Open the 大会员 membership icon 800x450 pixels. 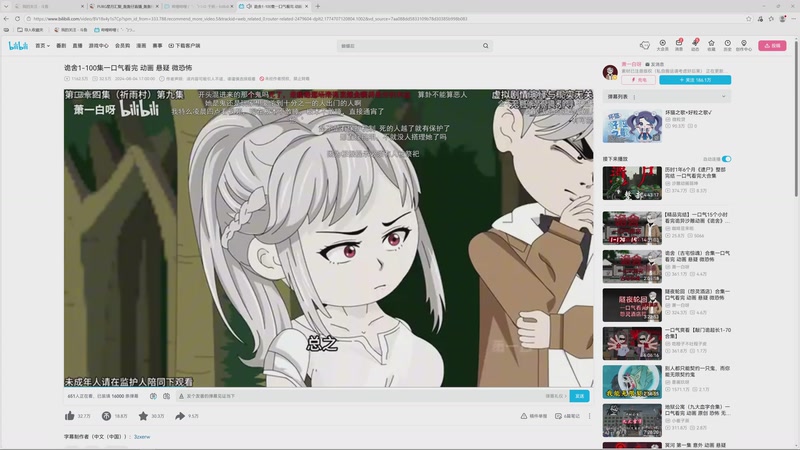[662, 45]
